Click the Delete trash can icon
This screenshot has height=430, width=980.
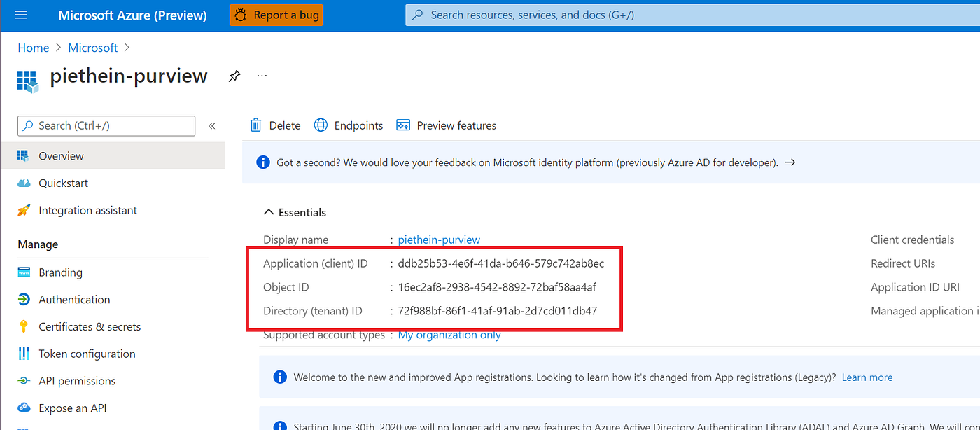point(256,125)
